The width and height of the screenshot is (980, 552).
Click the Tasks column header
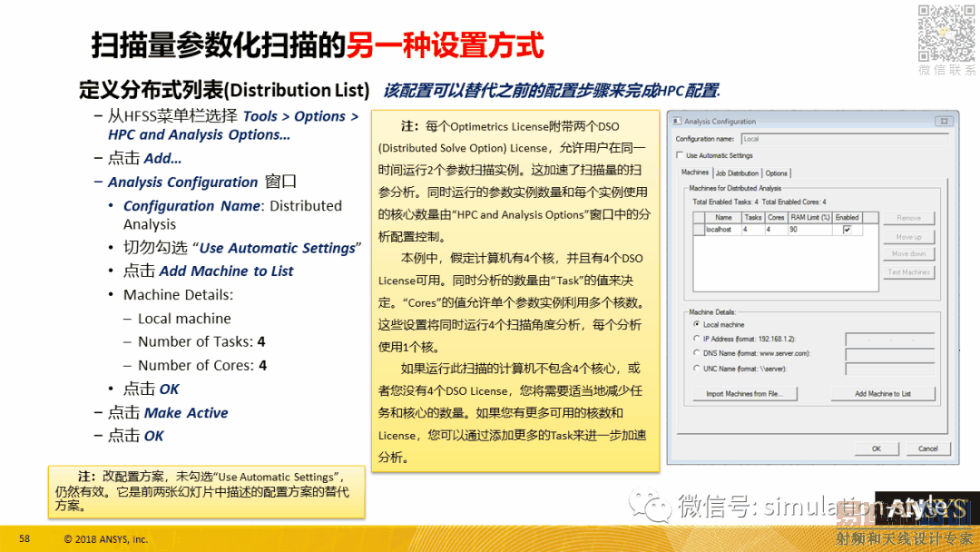tap(753, 218)
